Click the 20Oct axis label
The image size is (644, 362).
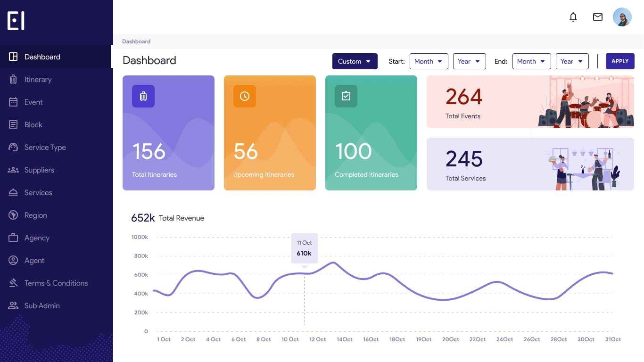[x=451, y=339]
